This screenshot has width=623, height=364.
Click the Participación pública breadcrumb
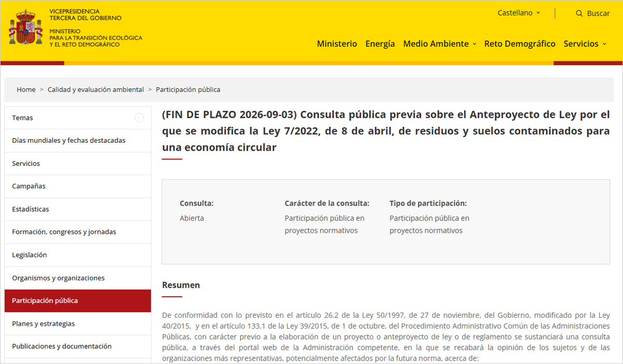(x=188, y=90)
